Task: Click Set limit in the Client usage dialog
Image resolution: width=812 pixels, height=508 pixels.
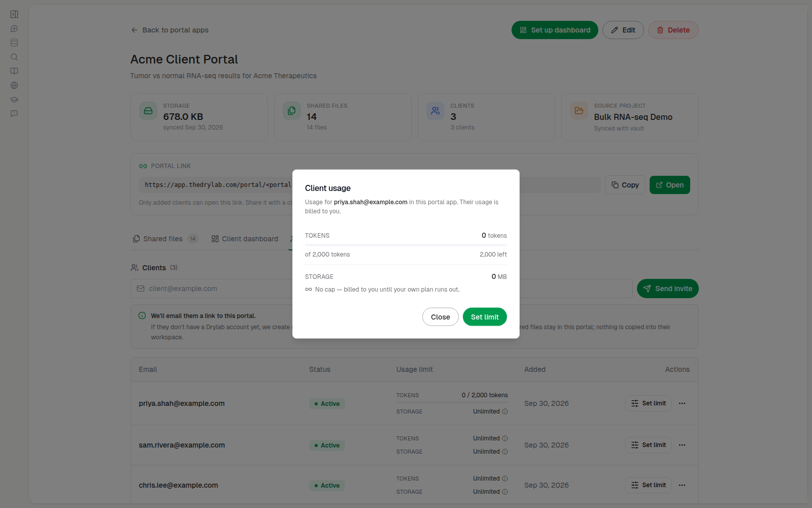Action: (x=485, y=317)
